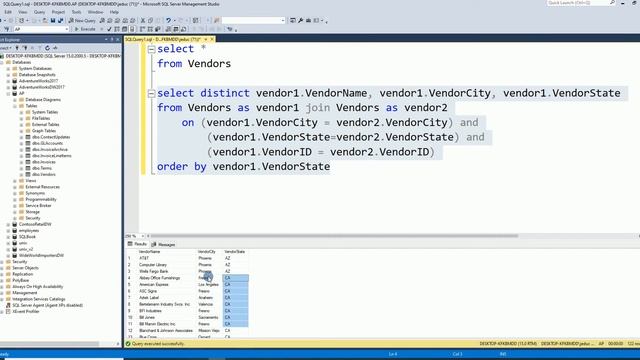Select the Los Angeles city cell
The width and height of the screenshot is (640, 360).
click(209, 284)
